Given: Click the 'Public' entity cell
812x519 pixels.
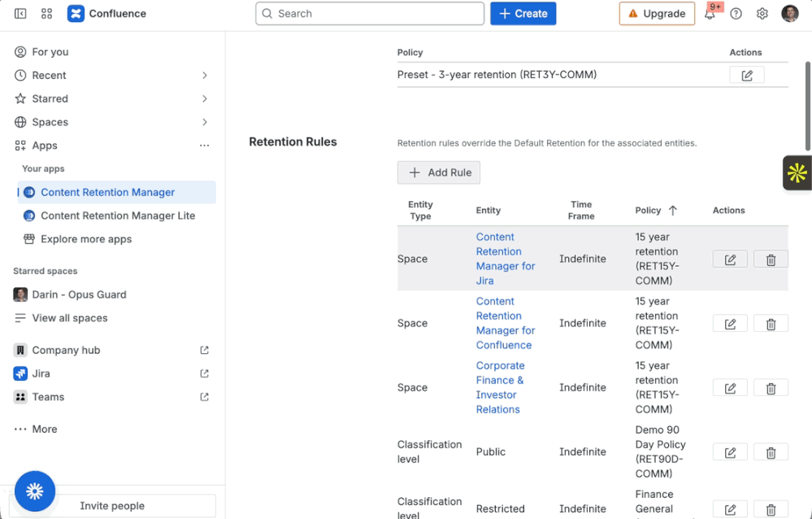Looking at the screenshot, I should pos(490,451).
